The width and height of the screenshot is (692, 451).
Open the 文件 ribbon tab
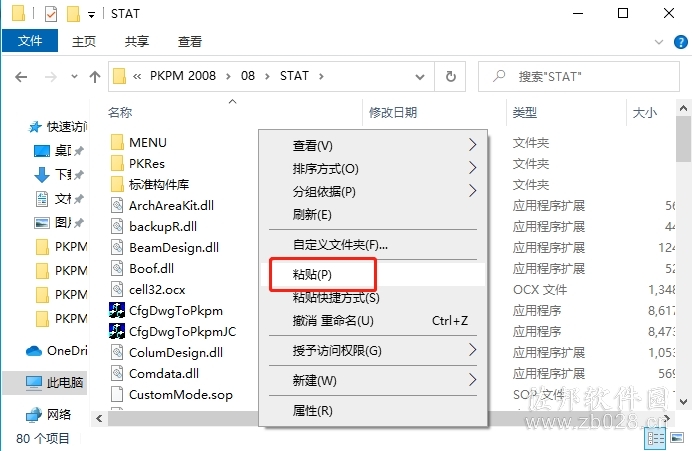click(x=30, y=41)
